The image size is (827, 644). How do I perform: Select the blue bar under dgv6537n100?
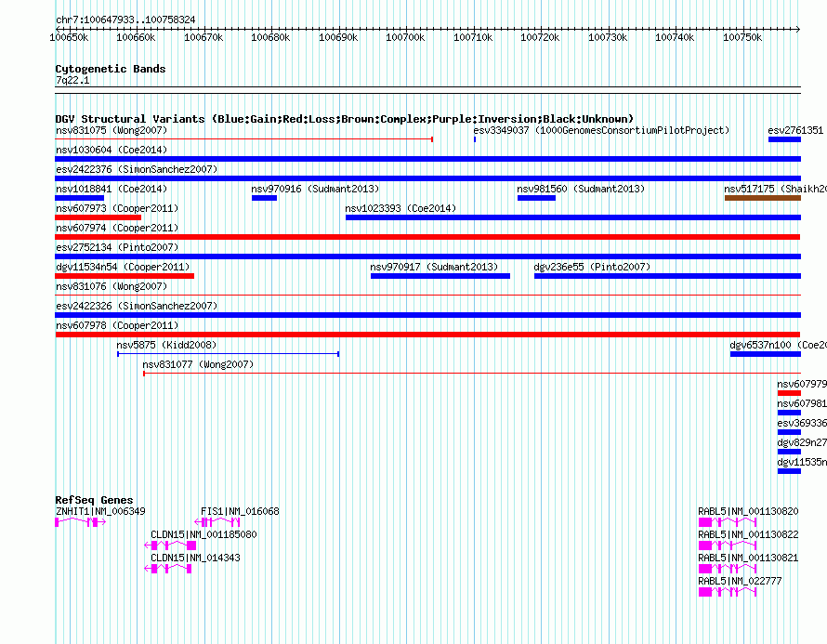766,354
